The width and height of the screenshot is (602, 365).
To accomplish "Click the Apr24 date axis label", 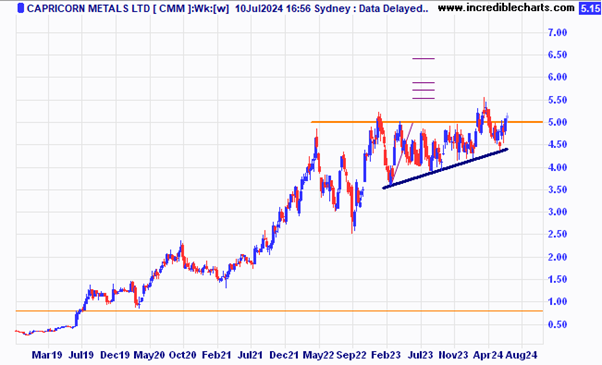I will (x=488, y=355).
